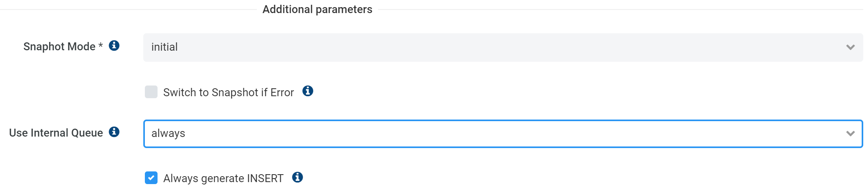Expand Use Internal Queue using its chevron arrow

pyautogui.click(x=850, y=134)
